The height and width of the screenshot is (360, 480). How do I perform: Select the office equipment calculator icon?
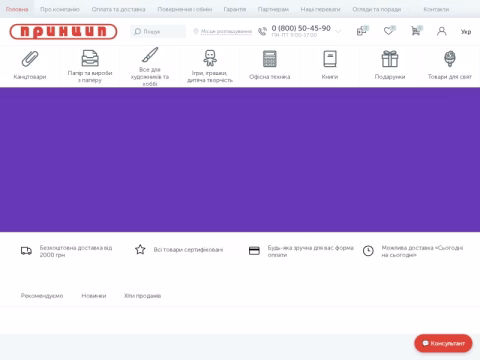[270, 59]
